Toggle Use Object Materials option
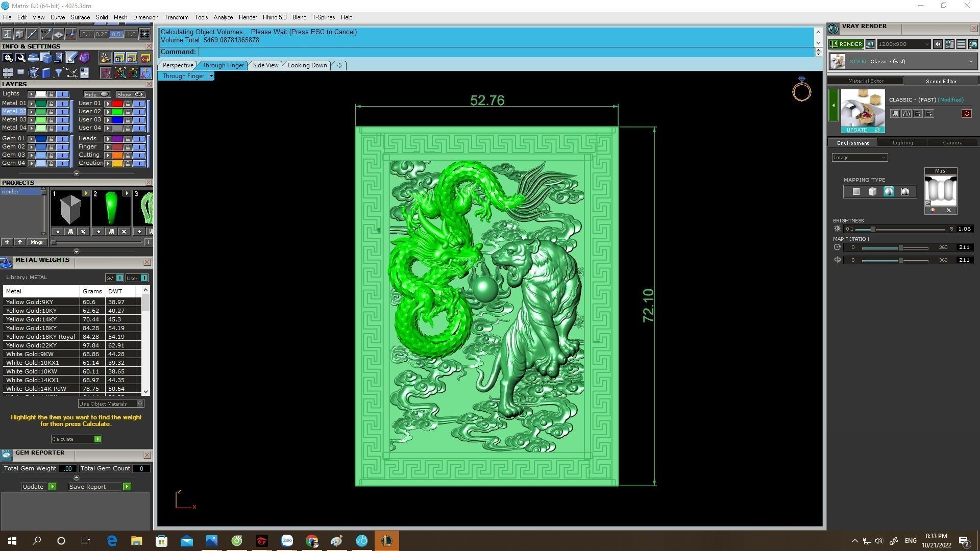Image resolution: width=980 pixels, height=551 pixels. [111, 404]
